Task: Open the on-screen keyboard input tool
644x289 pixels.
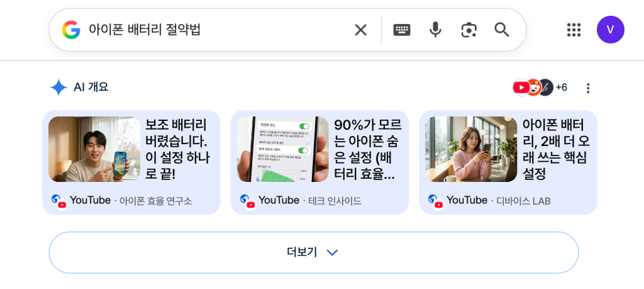Action: (x=402, y=30)
